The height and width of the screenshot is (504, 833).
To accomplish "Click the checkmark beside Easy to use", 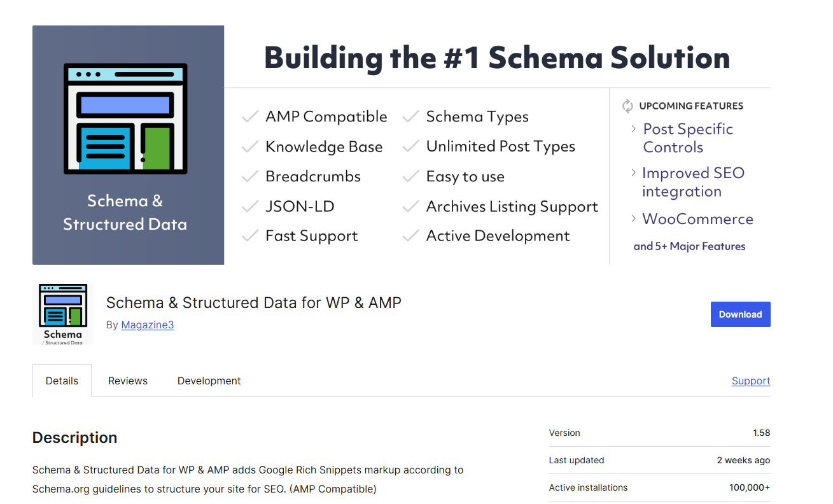I will pos(410,176).
